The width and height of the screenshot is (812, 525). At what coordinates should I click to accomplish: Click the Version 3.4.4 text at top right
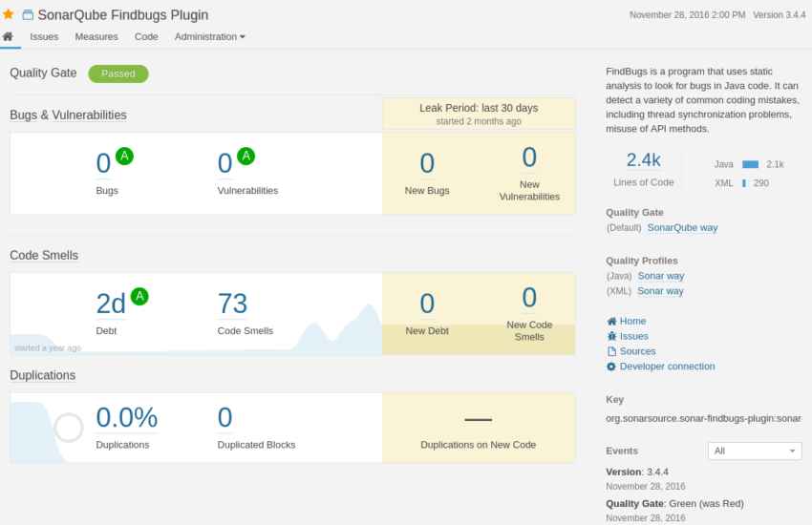pyautogui.click(x=779, y=15)
